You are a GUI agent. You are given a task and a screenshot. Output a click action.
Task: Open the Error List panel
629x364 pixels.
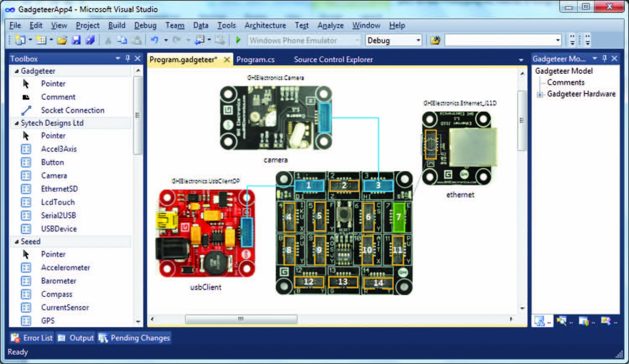click(x=32, y=338)
